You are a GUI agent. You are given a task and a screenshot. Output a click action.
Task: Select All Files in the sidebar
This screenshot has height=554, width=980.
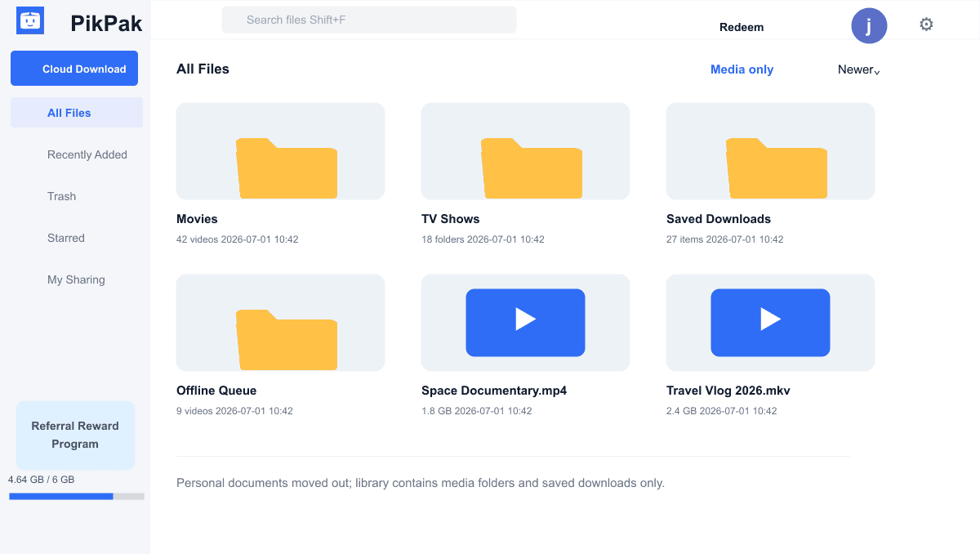coord(77,113)
